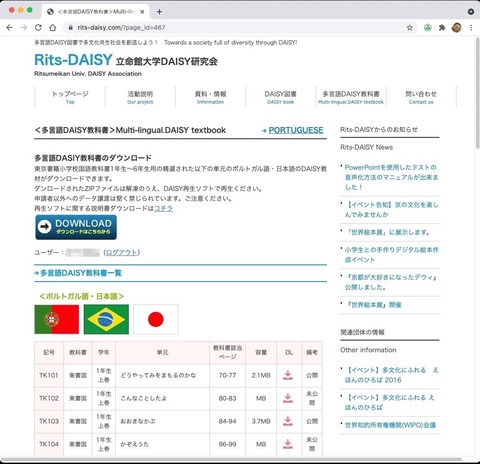Viewport: 480px width, 464px height.
Task: Click the address bar URL
Action: click(121, 28)
